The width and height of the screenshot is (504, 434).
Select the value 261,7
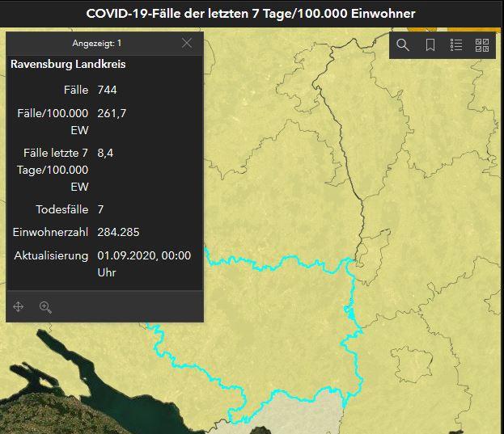112,113
